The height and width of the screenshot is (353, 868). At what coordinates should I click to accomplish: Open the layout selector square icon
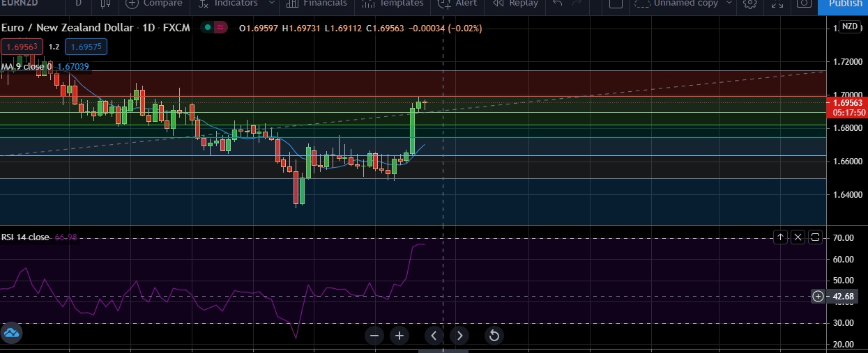615,3
